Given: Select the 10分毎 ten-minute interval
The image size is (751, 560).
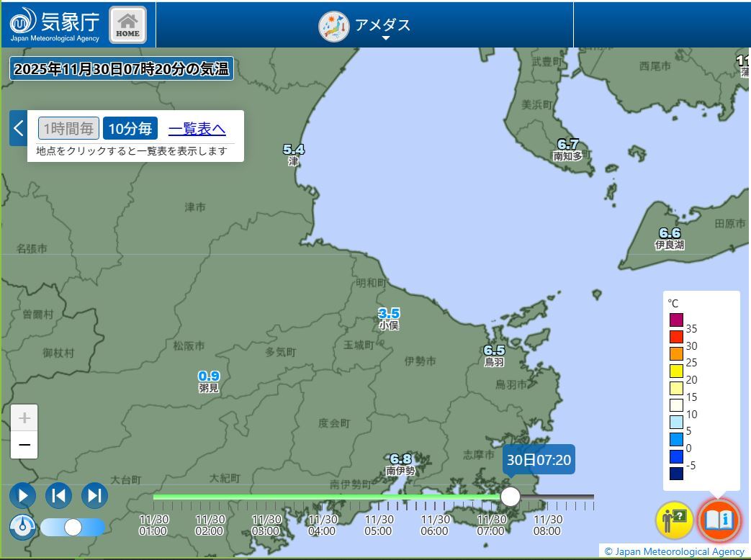Looking at the screenshot, I should 130,129.
